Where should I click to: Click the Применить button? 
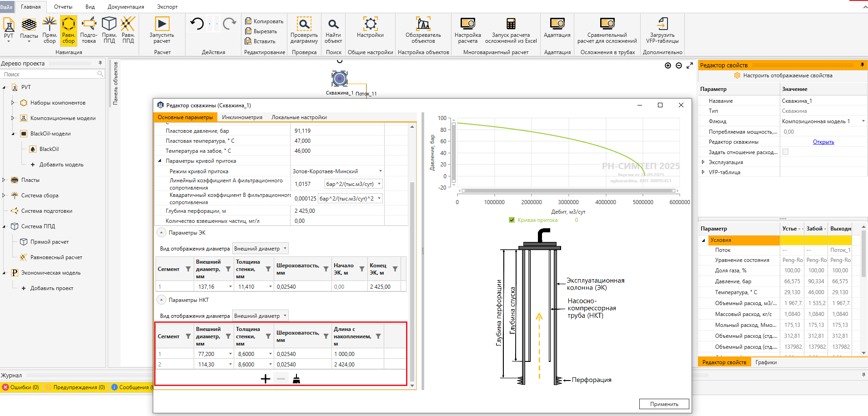664,404
